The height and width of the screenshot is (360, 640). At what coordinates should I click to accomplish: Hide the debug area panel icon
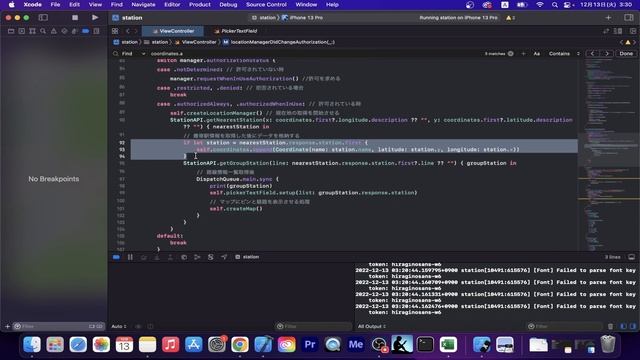click(x=631, y=257)
